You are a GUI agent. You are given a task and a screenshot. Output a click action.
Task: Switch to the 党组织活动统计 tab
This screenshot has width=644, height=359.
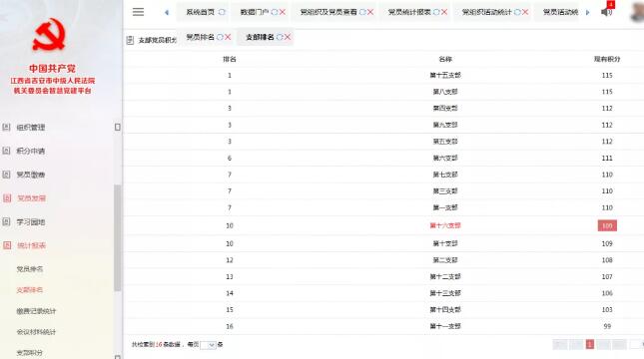(x=486, y=12)
